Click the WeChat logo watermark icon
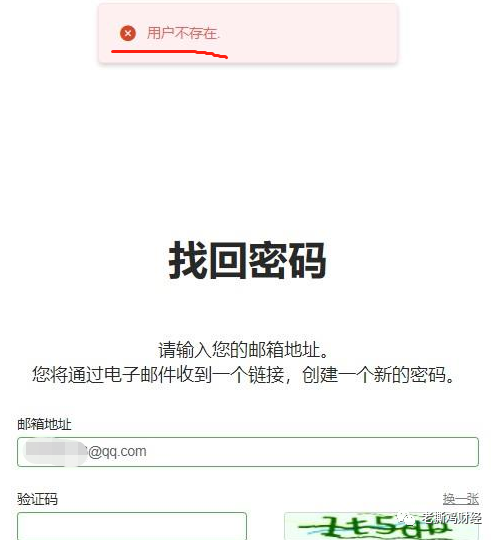The width and height of the screenshot is (497, 540). [407, 518]
